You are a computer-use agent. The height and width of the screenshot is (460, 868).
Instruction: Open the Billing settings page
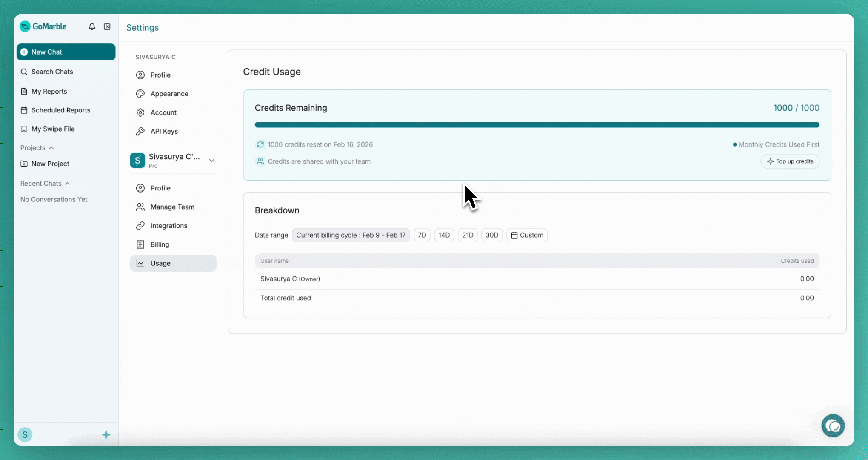pos(160,244)
